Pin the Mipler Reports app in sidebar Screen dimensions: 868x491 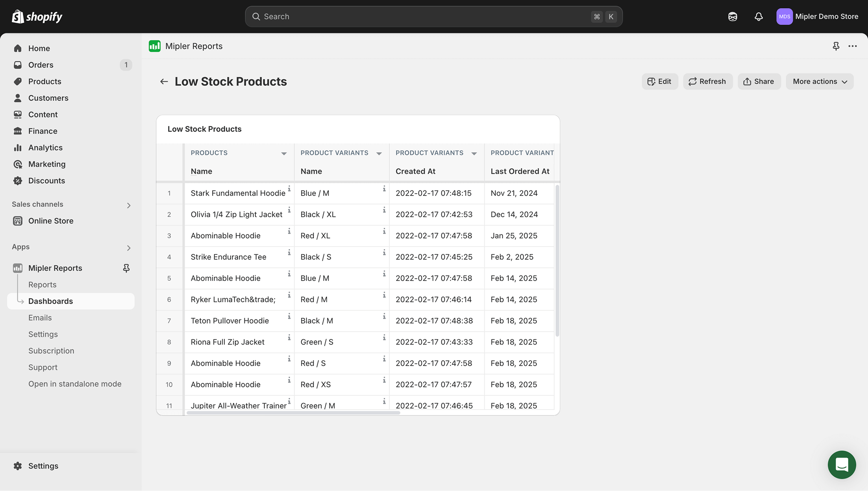[126, 268]
